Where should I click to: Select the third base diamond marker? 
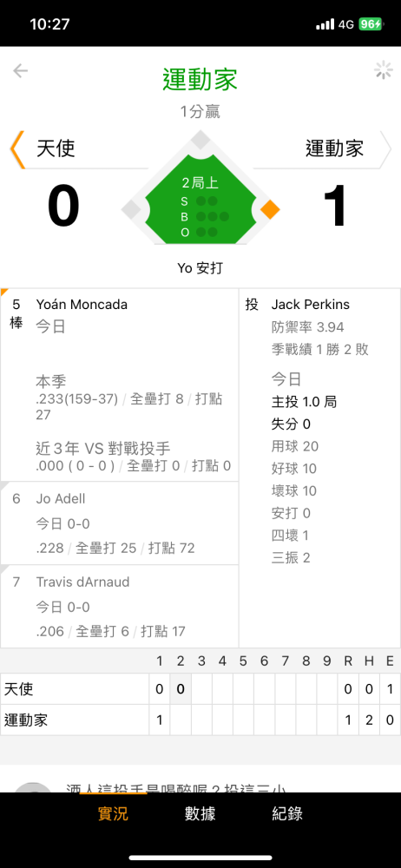click(131, 210)
